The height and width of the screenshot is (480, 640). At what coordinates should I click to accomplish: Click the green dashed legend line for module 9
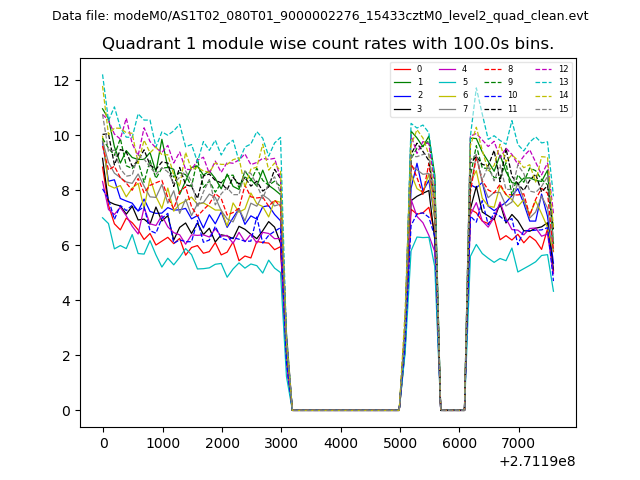[494, 82]
